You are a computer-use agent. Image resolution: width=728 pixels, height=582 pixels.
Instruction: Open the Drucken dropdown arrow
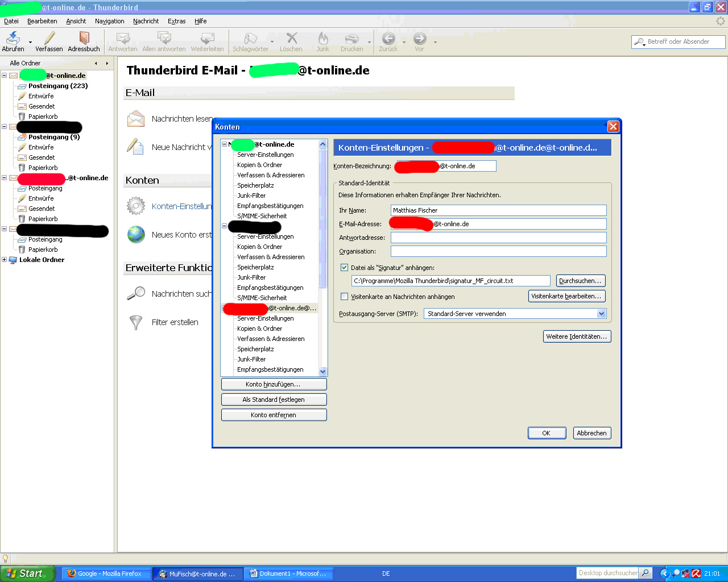click(x=369, y=42)
